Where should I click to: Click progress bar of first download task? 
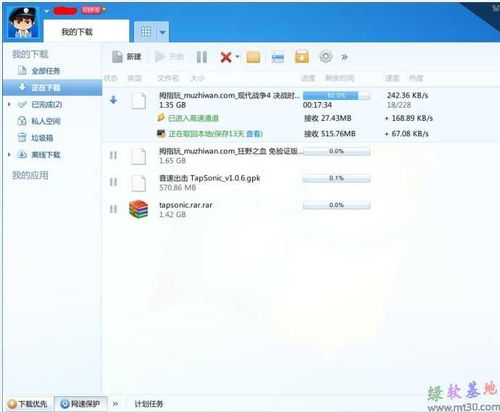(x=336, y=95)
